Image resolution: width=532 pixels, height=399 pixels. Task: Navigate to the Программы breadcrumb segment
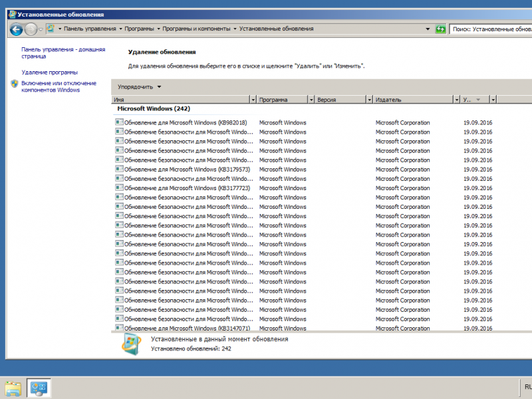[x=139, y=29]
